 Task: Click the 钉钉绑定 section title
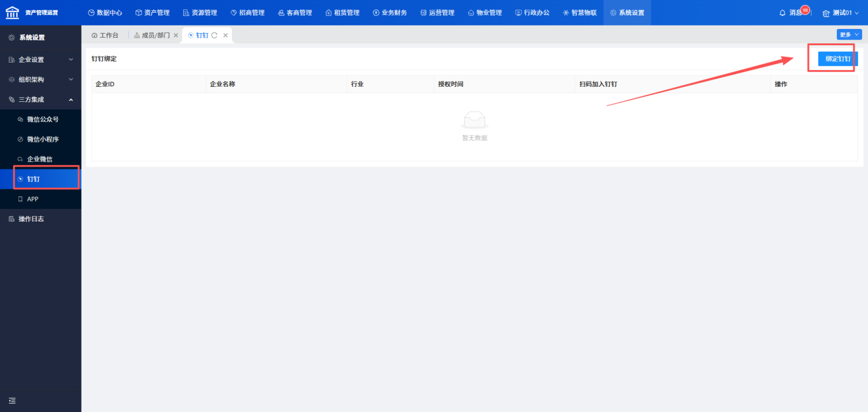(104, 58)
